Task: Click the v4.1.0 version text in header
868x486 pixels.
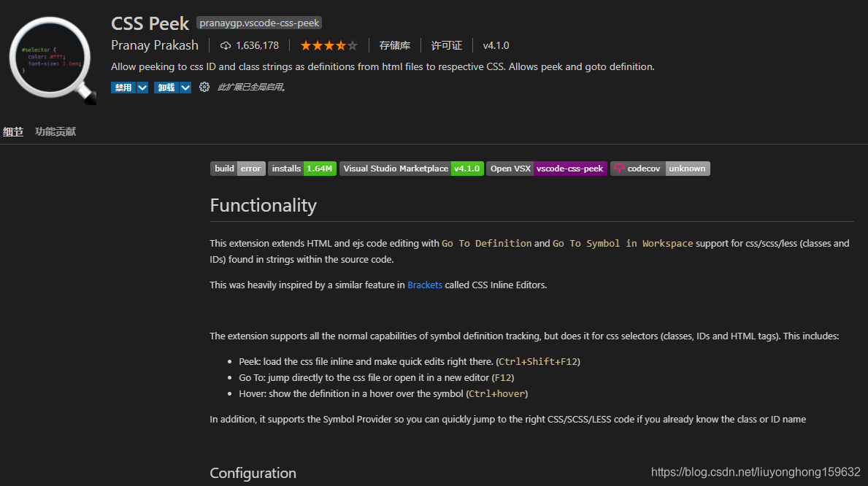Action: pos(496,45)
